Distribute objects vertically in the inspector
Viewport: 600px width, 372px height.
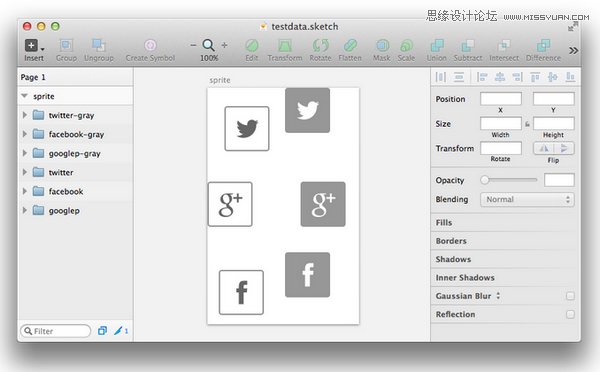[x=459, y=77]
